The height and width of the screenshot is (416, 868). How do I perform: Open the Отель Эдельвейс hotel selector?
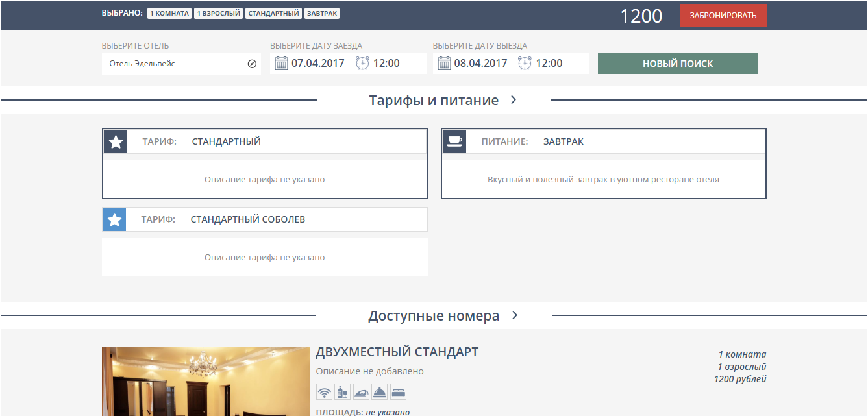click(174, 64)
